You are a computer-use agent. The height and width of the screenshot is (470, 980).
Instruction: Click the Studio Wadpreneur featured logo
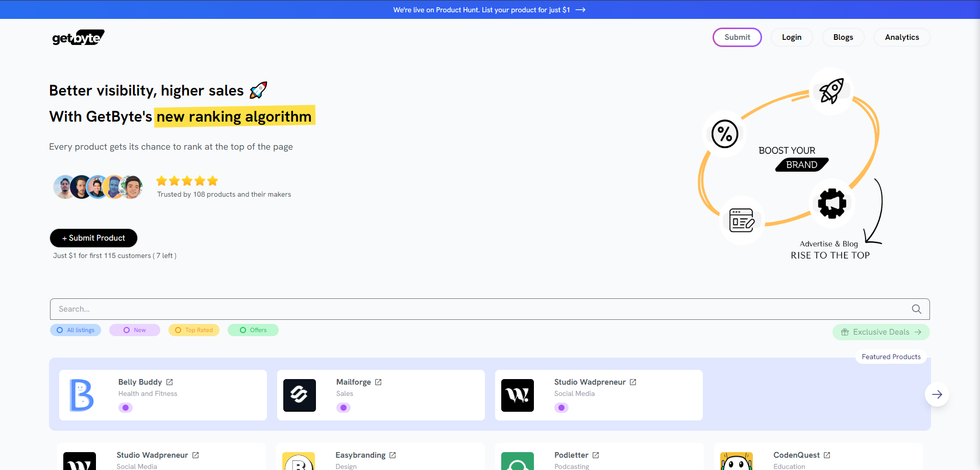517,395
